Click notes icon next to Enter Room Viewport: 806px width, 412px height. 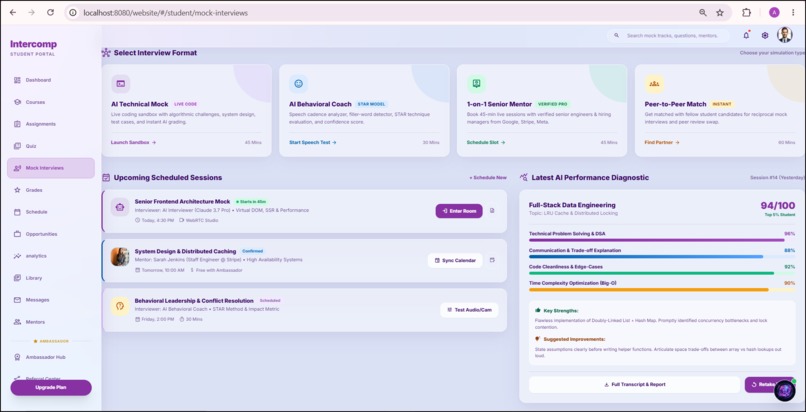coord(492,211)
